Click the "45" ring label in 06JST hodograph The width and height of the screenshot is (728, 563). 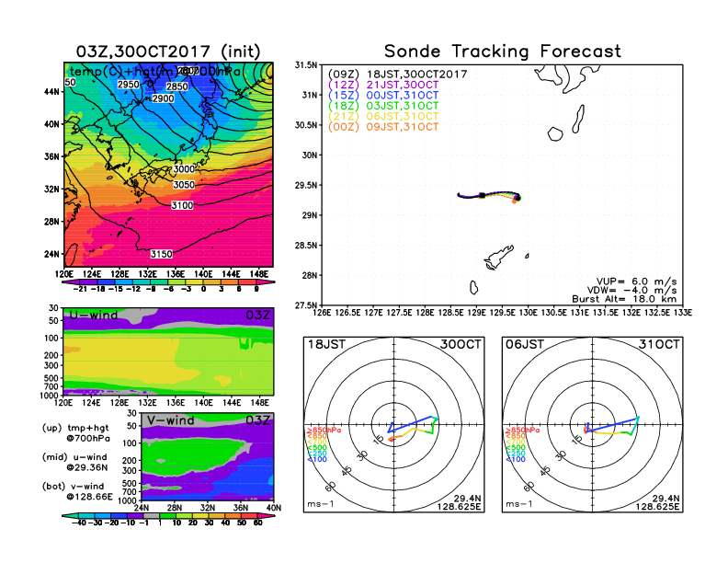(546, 470)
